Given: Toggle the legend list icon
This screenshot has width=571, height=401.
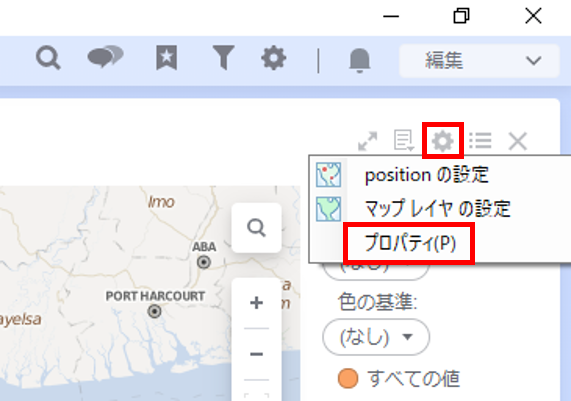Looking at the screenshot, I should [x=480, y=141].
